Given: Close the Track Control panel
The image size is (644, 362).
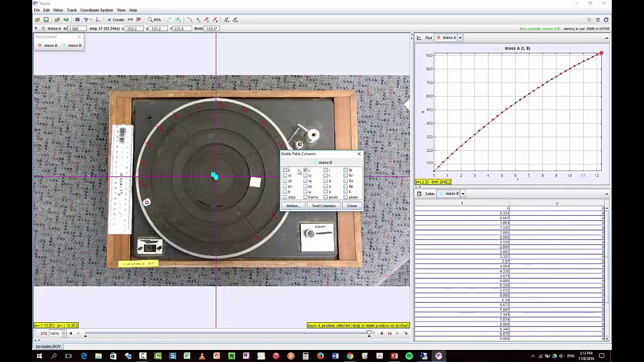Looking at the screenshot, I should tap(79, 37).
